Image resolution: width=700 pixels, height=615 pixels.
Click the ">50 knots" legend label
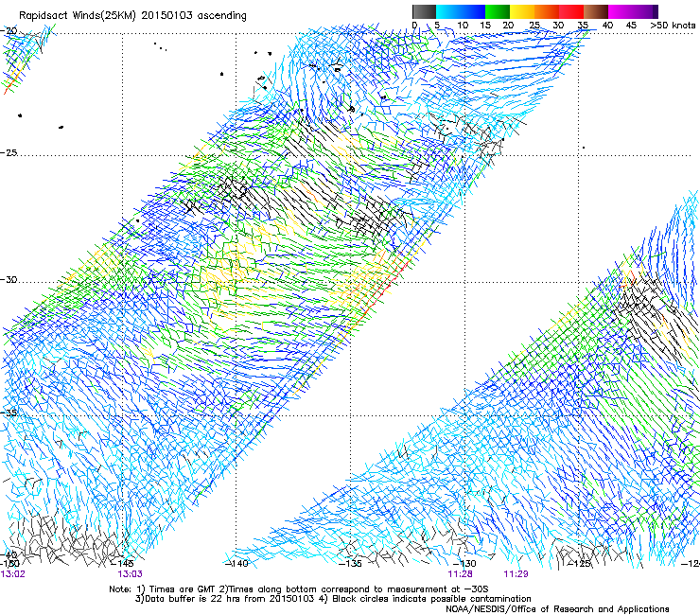click(673, 25)
